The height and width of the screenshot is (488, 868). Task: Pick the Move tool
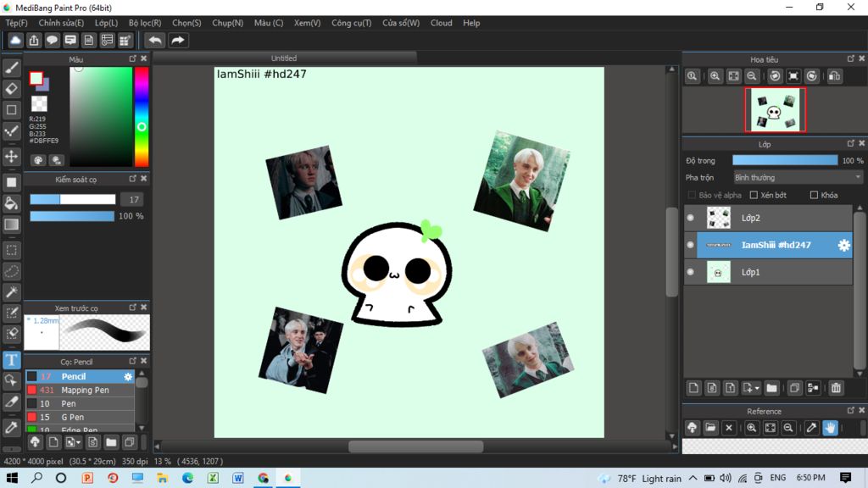pos(12,157)
